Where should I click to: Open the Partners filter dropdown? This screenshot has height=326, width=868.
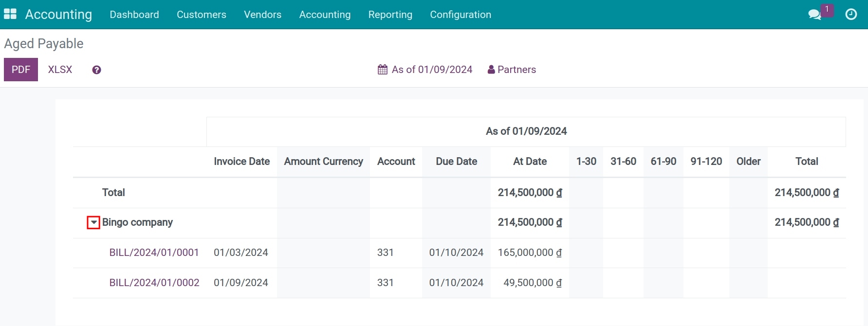(x=512, y=70)
